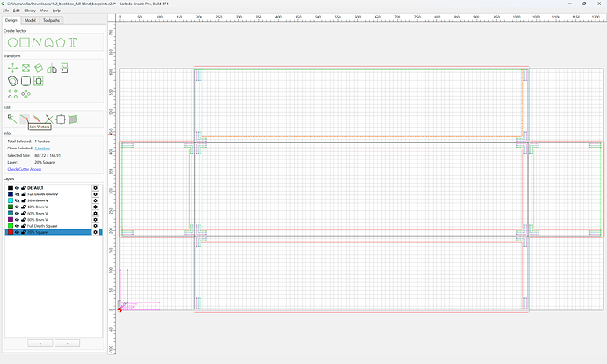
Task: Open the View menu
Action: [x=45, y=11]
